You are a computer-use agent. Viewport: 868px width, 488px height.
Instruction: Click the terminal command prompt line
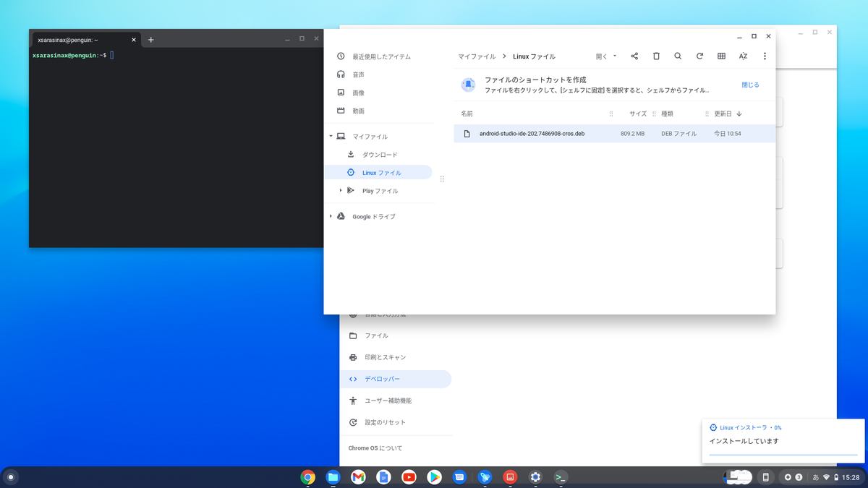click(72, 55)
